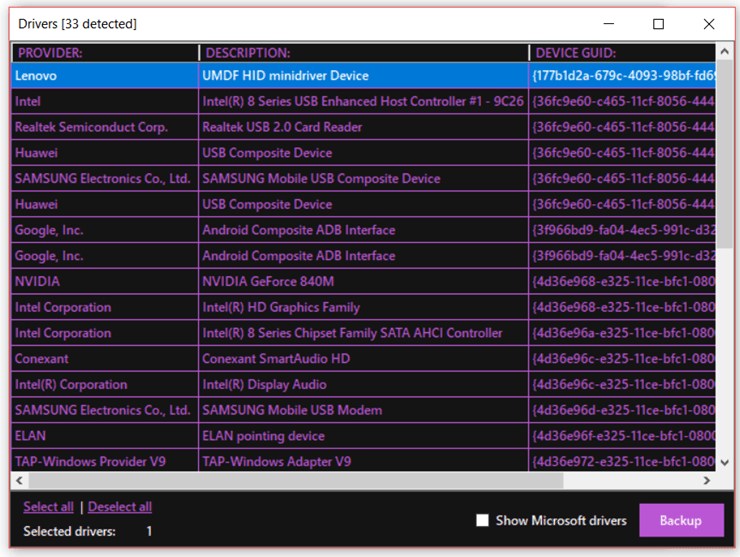
Task: Click the Deselect all link
Action: (x=120, y=506)
